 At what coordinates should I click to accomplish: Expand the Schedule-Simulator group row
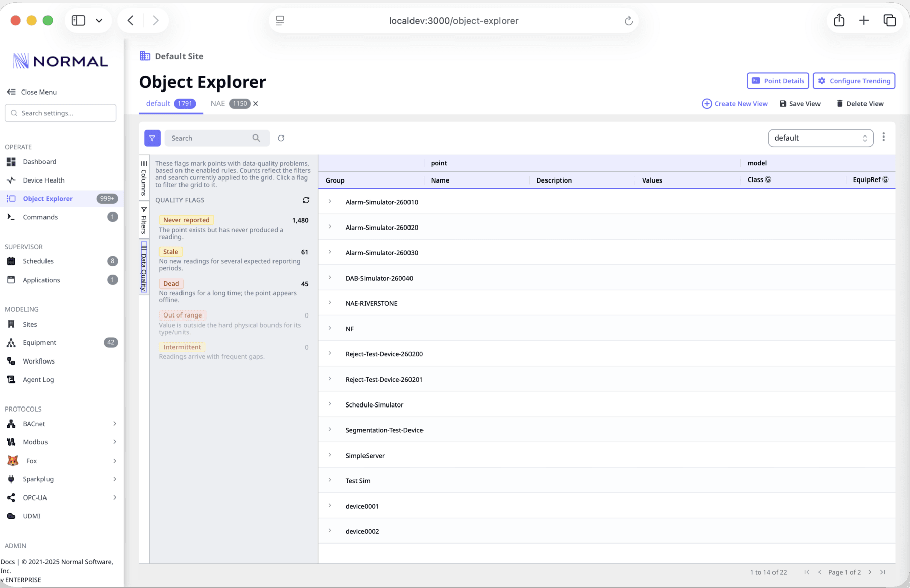(330, 404)
